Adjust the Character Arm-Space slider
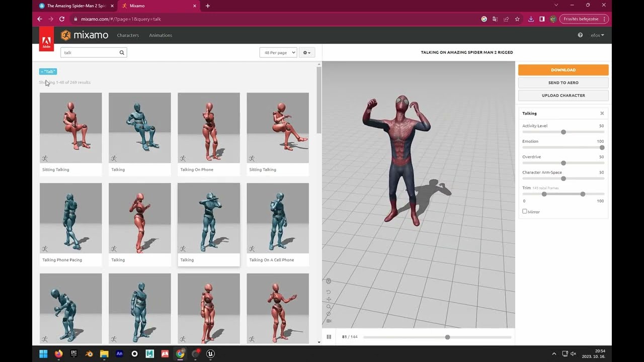The width and height of the screenshot is (644, 362). pos(563,178)
